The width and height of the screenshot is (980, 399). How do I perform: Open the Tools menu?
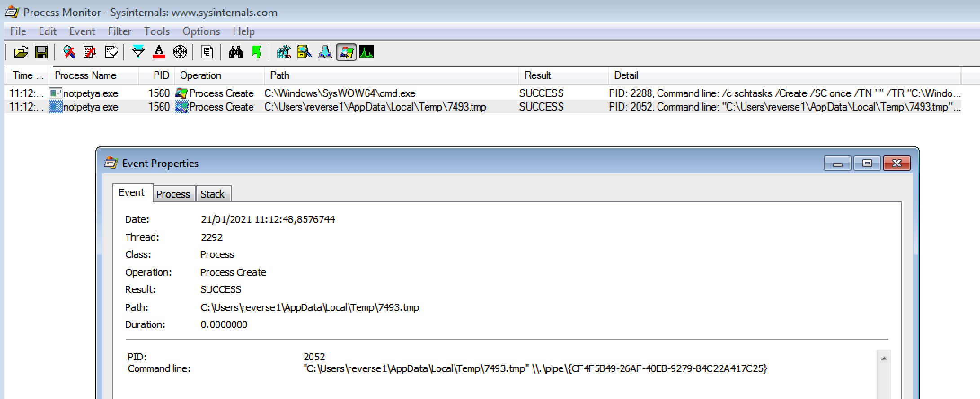[x=156, y=31]
